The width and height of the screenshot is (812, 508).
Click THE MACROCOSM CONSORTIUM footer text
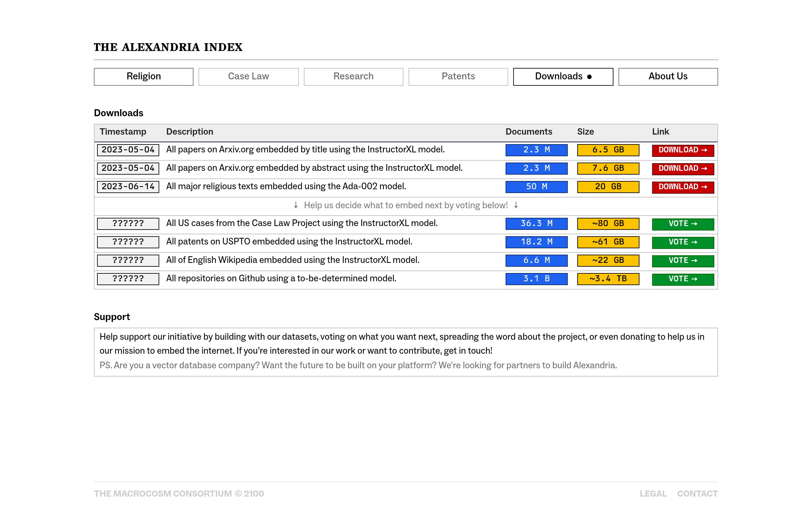[179, 493]
